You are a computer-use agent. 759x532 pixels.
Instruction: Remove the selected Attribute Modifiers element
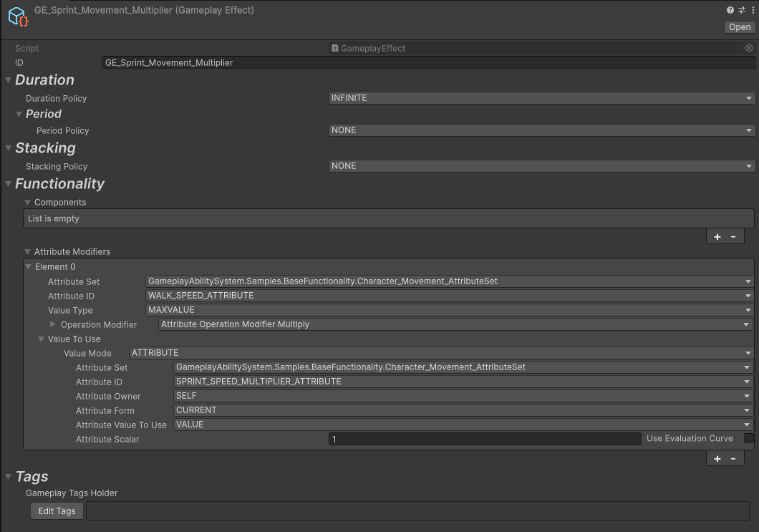(x=733, y=459)
